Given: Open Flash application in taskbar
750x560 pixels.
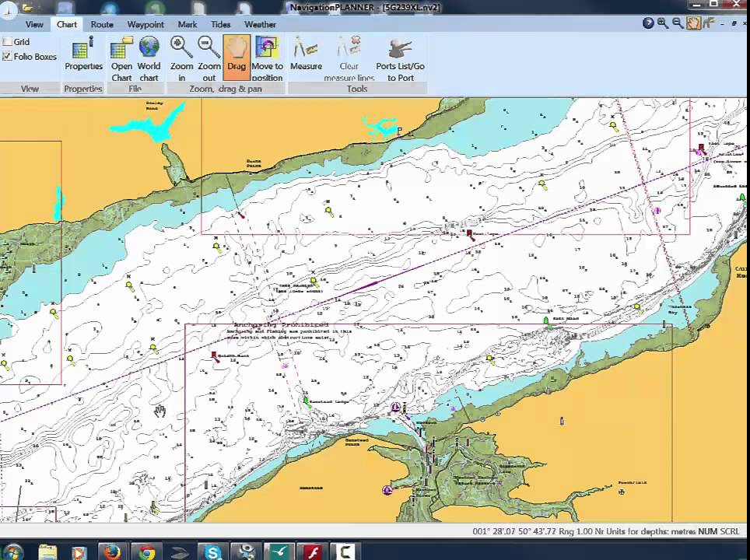Looking at the screenshot, I should tap(313, 552).
